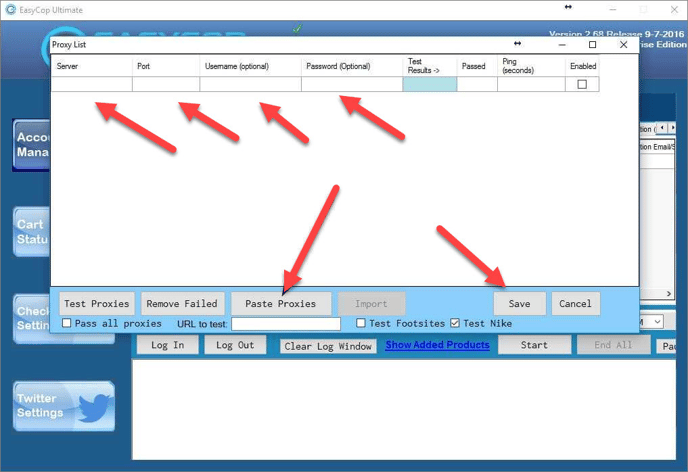This screenshot has width=688, height=472.
Task: Toggle Enabled checkbox in first proxy row
Action: click(x=582, y=84)
